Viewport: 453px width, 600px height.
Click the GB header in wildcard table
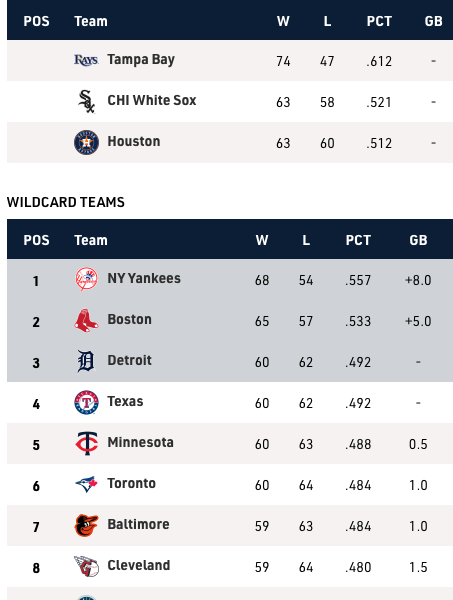(418, 240)
